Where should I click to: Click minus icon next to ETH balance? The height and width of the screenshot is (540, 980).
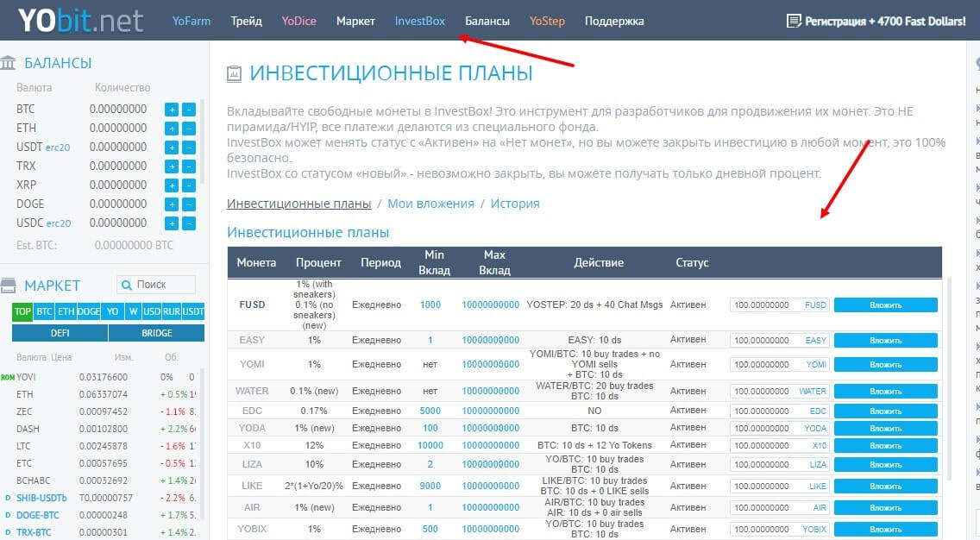click(x=189, y=129)
